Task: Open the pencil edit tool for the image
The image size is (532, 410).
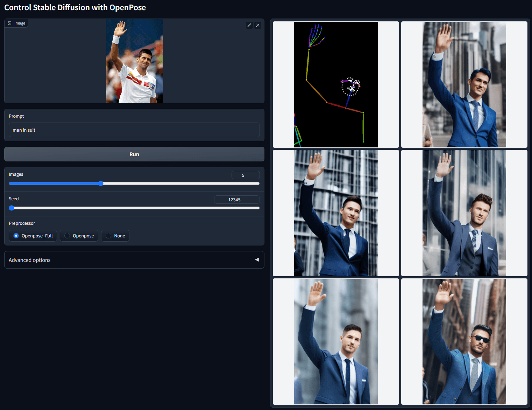Action: pyautogui.click(x=249, y=25)
